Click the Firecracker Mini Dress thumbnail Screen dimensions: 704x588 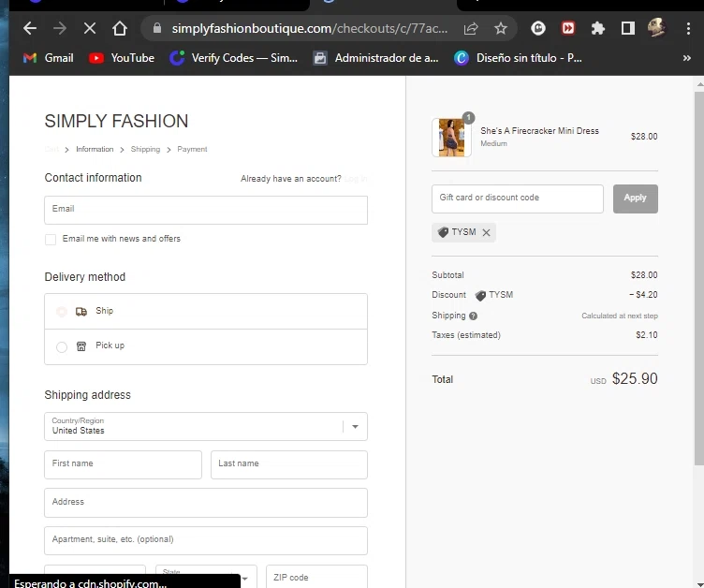[451, 137]
